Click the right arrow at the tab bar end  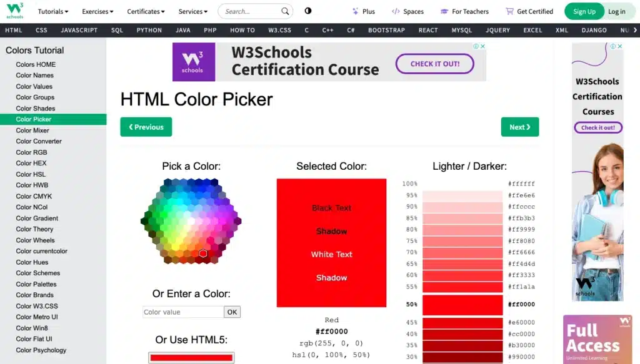coord(634,29)
